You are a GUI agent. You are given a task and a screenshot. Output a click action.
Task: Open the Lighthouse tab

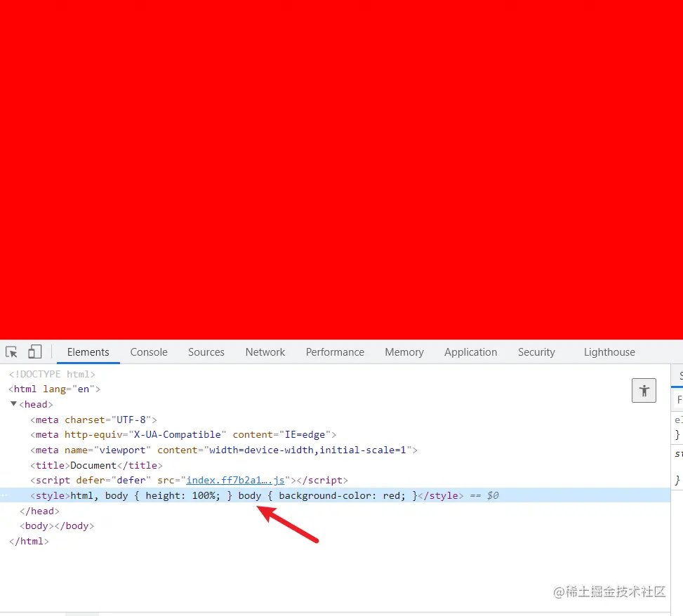pos(609,351)
